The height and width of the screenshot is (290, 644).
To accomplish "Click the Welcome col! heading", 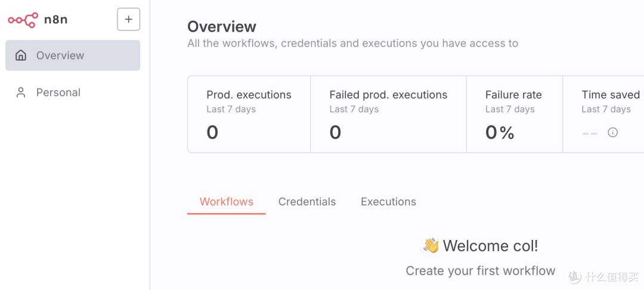I will (490, 246).
